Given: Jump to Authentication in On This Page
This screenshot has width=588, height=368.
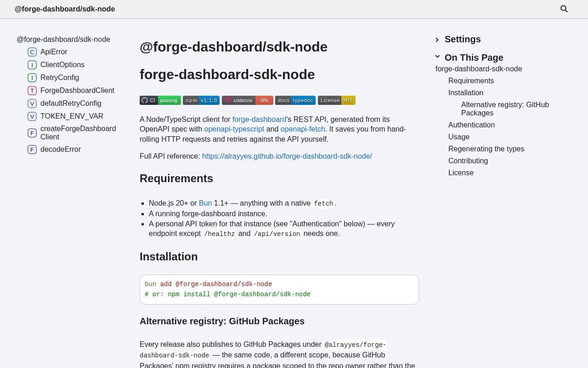Looking at the screenshot, I should click(472, 125).
